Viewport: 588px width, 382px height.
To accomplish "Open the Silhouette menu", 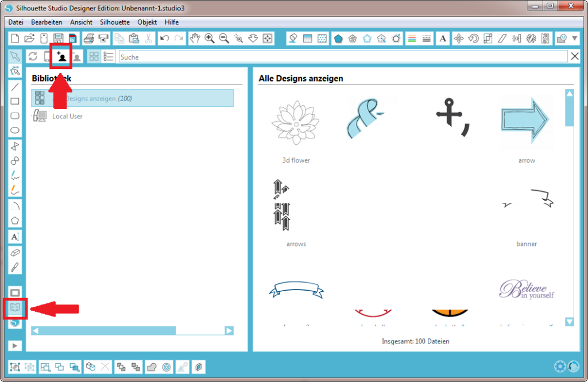I will tap(114, 22).
